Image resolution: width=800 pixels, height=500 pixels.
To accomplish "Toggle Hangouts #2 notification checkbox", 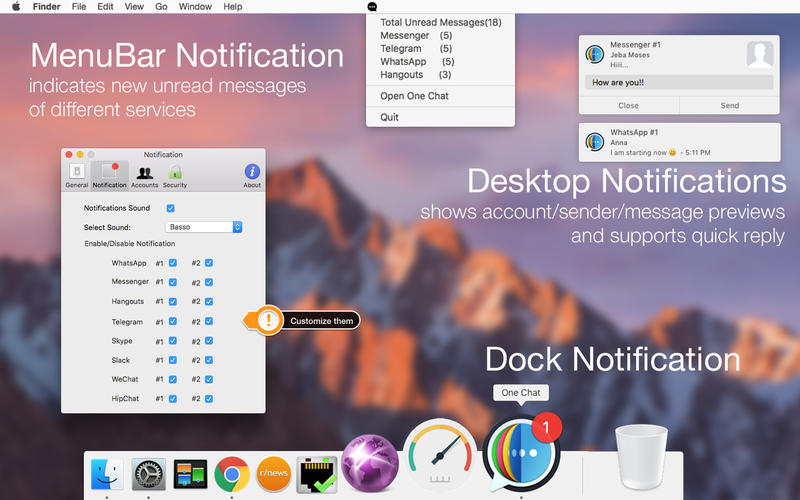I will pyautogui.click(x=209, y=302).
